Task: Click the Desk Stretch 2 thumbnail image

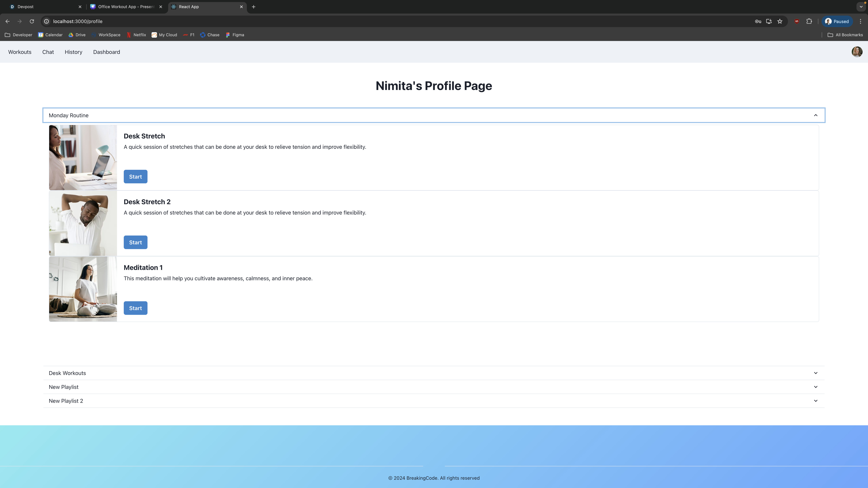Action: [83, 223]
